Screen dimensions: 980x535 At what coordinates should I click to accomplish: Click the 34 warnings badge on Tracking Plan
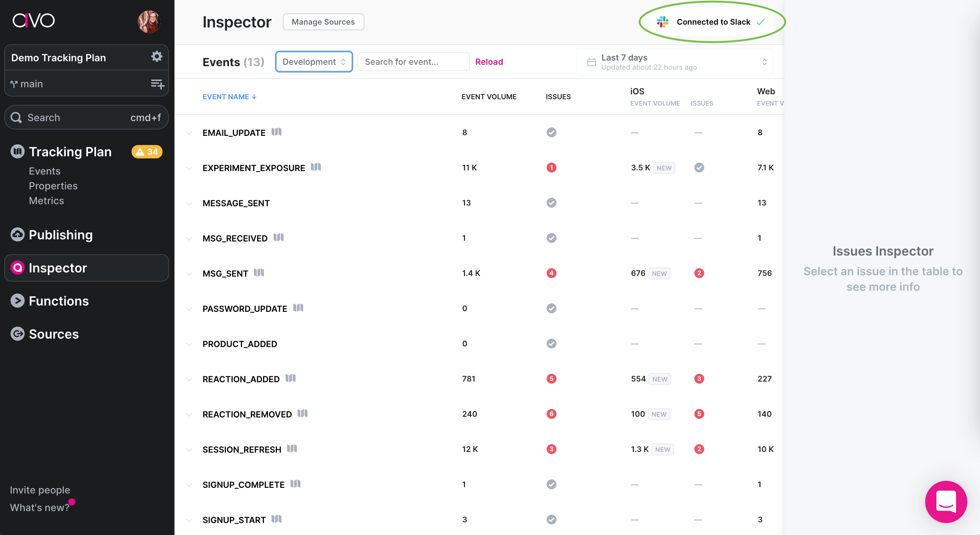click(147, 152)
